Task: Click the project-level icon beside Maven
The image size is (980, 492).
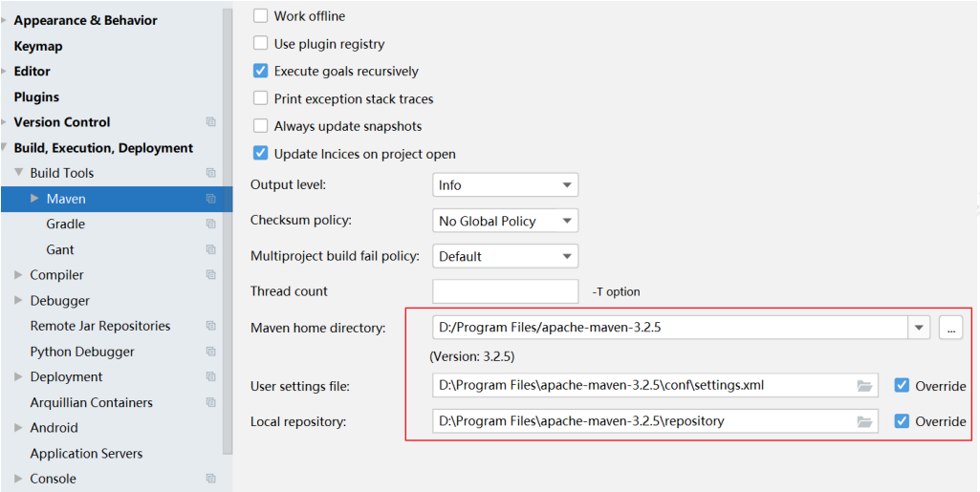Action: pos(210,199)
